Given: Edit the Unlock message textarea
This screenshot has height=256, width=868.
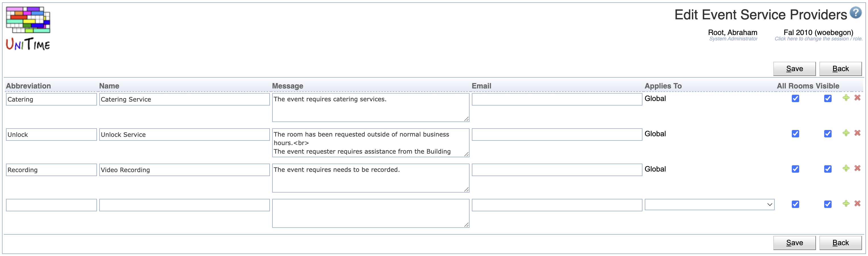Looking at the screenshot, I should 371,143.
